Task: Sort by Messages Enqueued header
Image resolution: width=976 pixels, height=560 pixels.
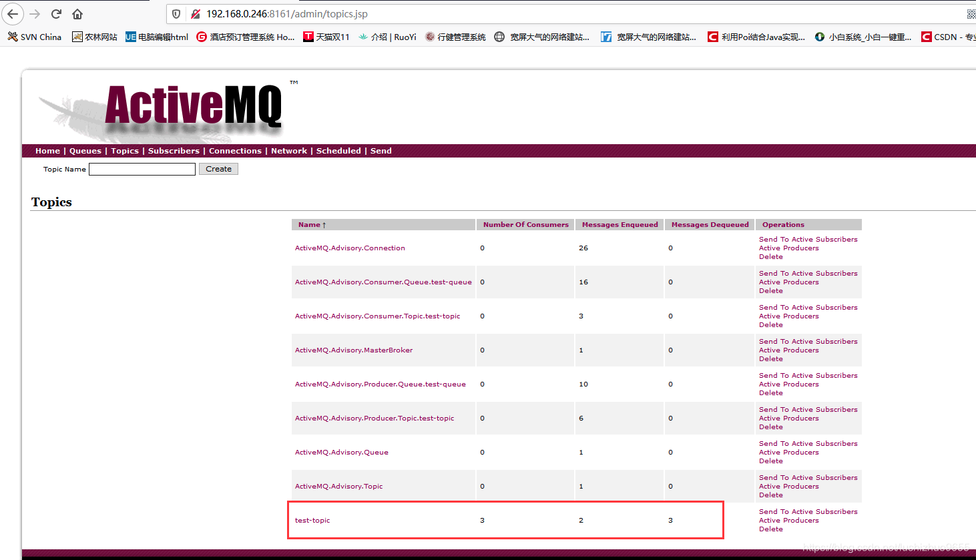Action: pos(620,225)
